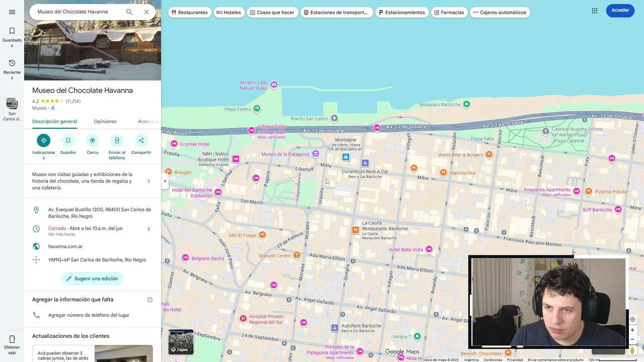
Task: Select Playa Centro map pin
Action: (257, 108)
